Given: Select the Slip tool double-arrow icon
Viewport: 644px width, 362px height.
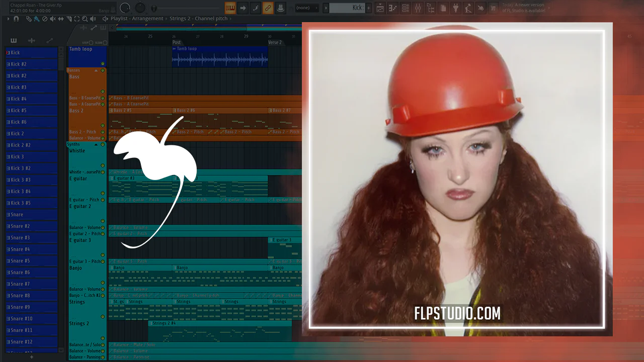Looking at the screenshot, I should coord(61,19).
